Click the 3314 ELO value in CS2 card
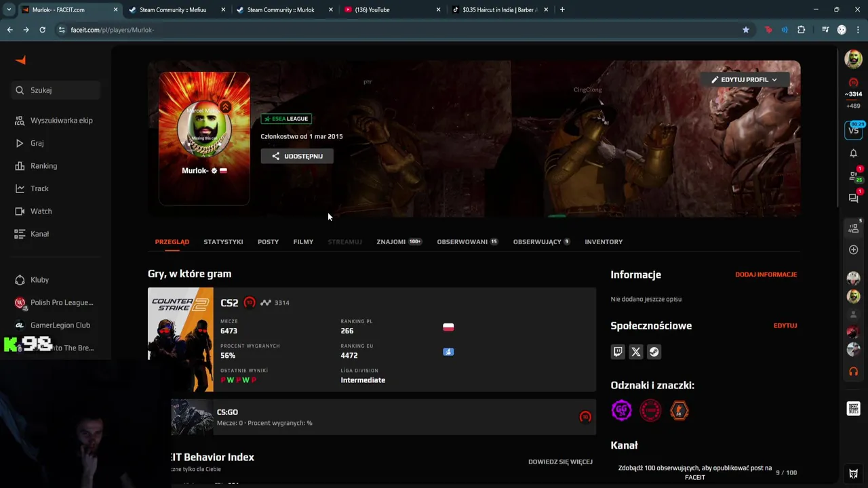868x488 pixels. tap(282, 303)
